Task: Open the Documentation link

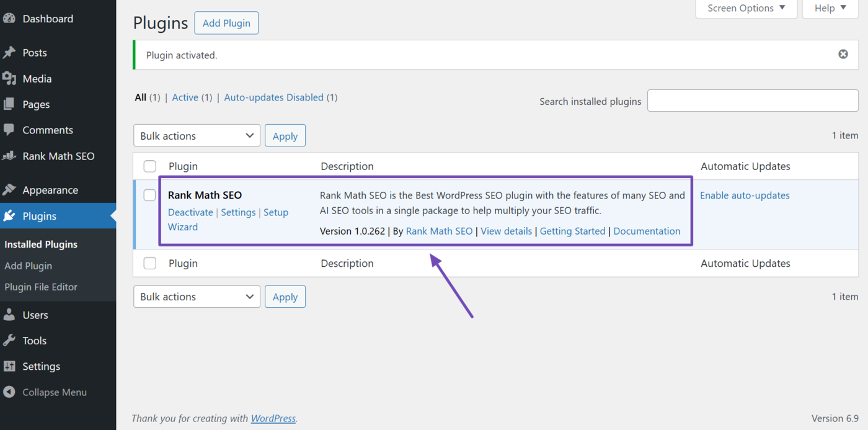Action: coord(647,231)
